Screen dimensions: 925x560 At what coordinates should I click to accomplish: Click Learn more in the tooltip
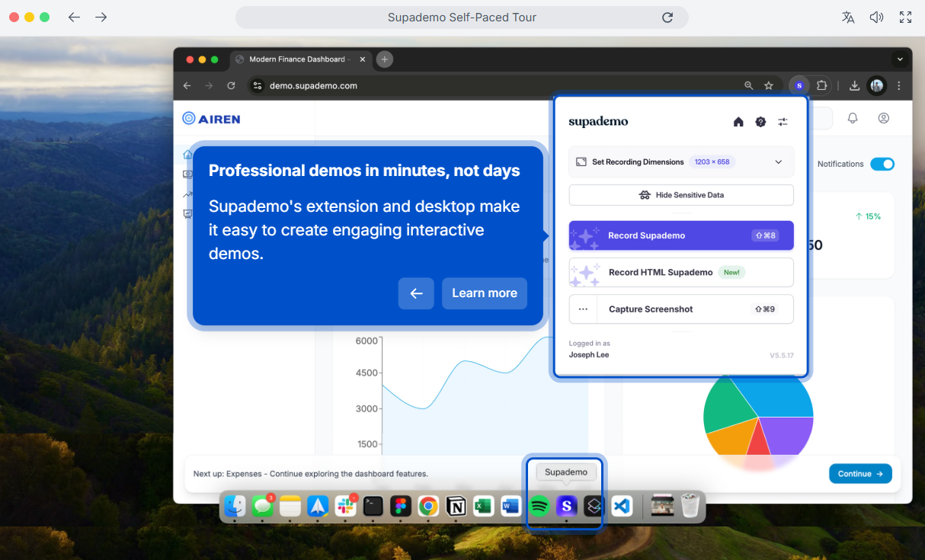click(485, 293)
